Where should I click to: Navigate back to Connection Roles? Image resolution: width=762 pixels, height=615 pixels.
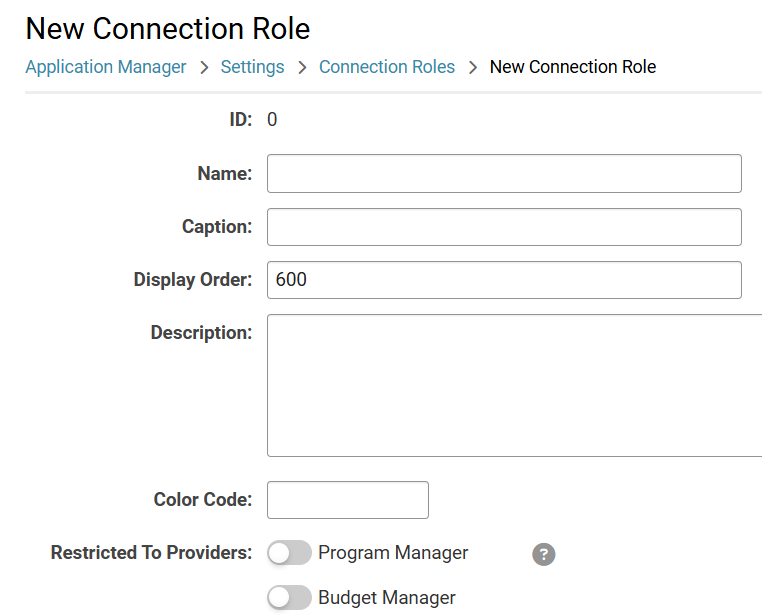pyautogui.click(x=387, y=67)
